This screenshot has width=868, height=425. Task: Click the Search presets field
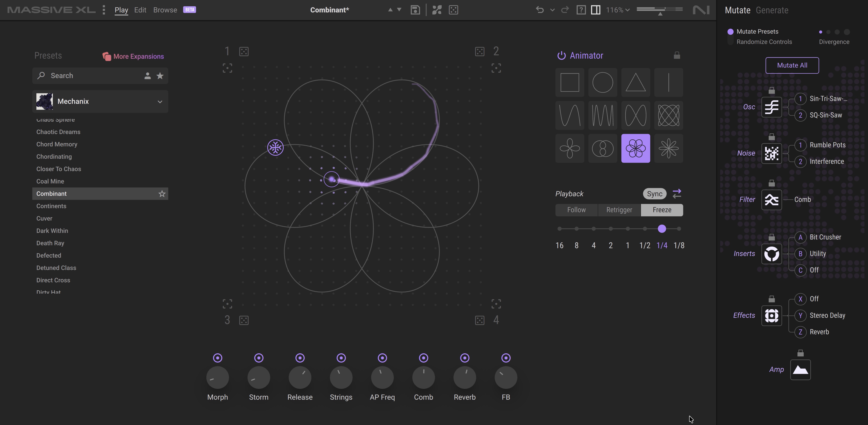click(x=100, y=75)
